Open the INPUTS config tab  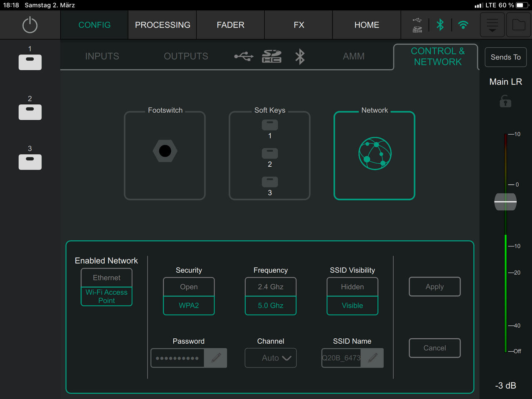[102, 56]
